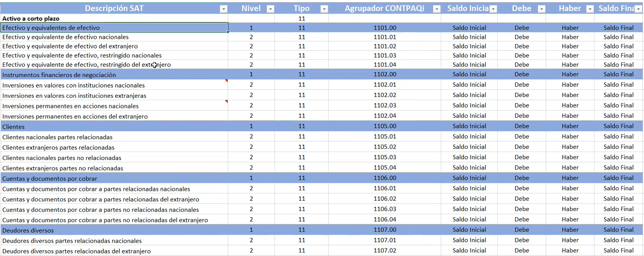The width and height of the screenshot is (644, 256).
Task: Click the agrupador cell 1101.00
Action: (385, 28)
